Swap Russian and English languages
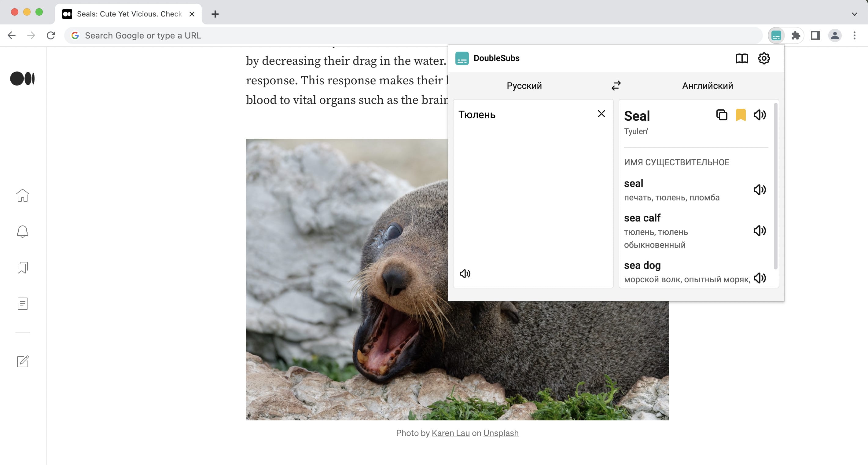This screenshot has width=868, height=465. [616, 86]
